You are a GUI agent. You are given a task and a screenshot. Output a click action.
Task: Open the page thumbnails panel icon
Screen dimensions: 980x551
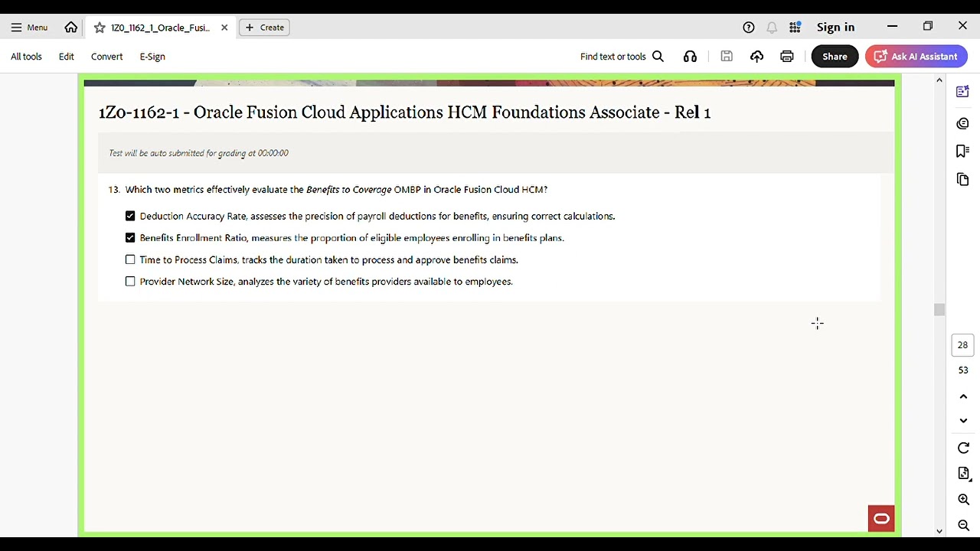tap(963, 180)
